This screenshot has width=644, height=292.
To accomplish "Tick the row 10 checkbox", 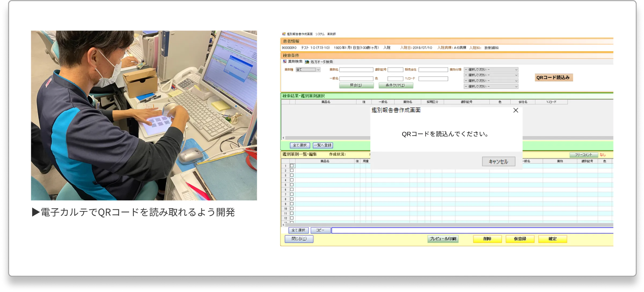I will click(x=292, y=209).
